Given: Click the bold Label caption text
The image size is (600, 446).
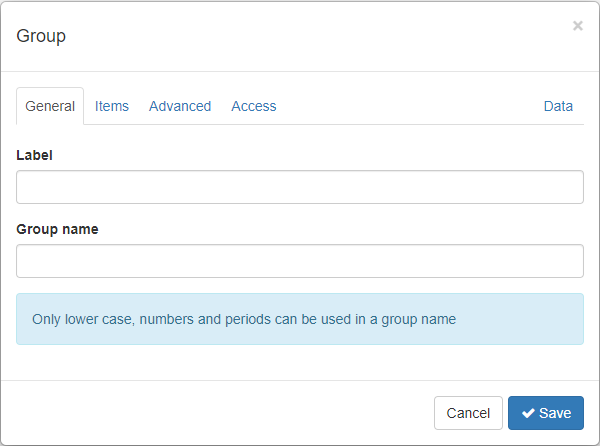Looking at the screenshot, I should click(x=34, y=155).
